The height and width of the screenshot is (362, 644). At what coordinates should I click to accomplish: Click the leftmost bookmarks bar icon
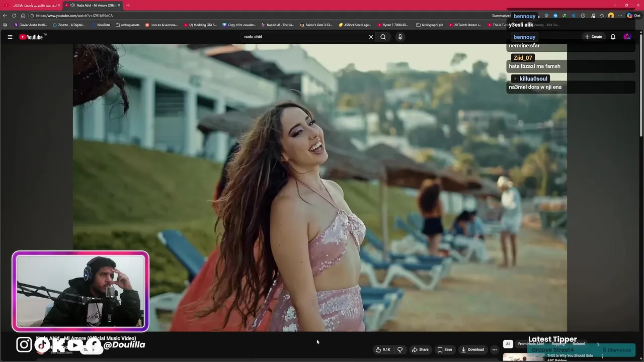pos(5,25)
